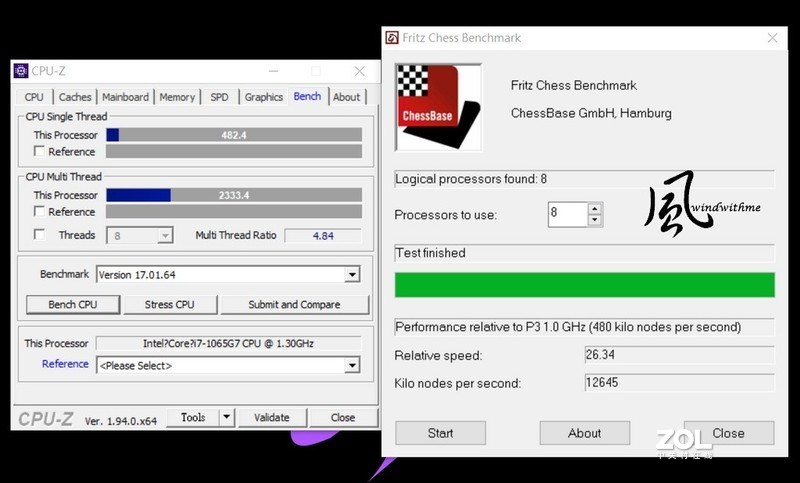The width and height of the screenshot is (800, 483).
Task: Open the CPU tab in CPU-Z
Action: pyautogui.click(x=34, y=97)
